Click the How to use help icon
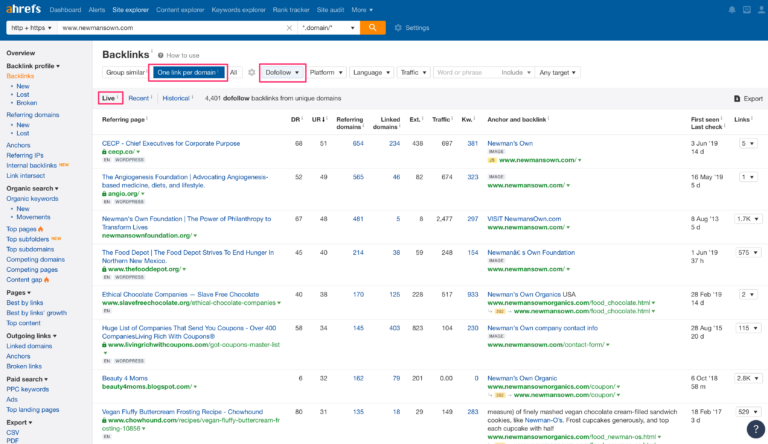Screen dimensions: 768x444 click(161, 55)
